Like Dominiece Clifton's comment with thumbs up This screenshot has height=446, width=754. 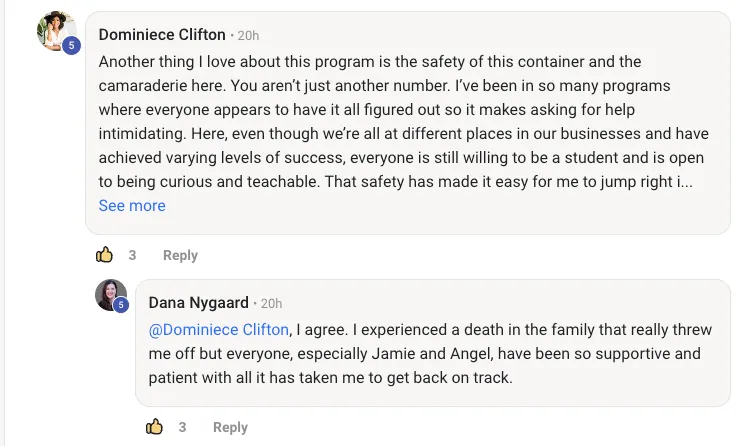[x=104, y=255]
